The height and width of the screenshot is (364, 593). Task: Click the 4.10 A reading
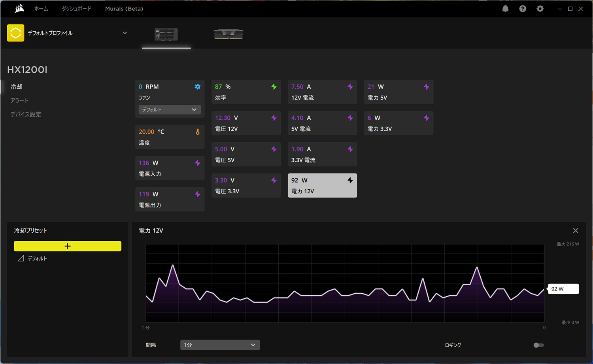(301, 118)
